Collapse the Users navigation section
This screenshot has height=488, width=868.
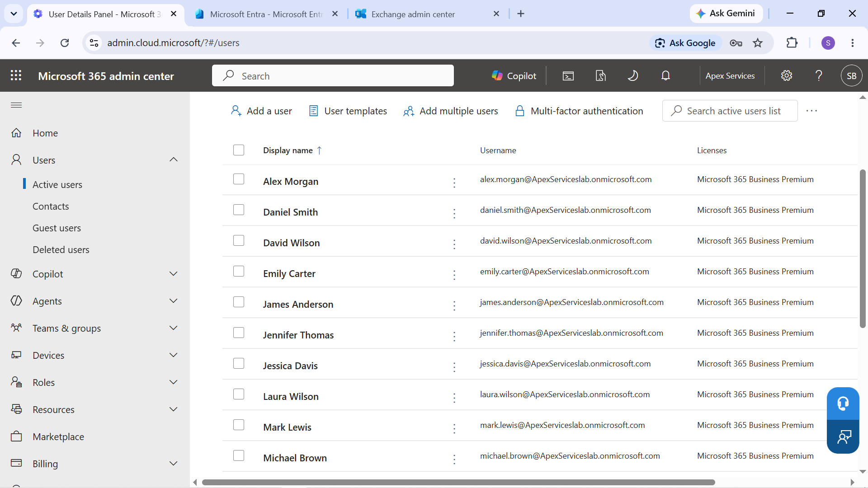[174, 160]
